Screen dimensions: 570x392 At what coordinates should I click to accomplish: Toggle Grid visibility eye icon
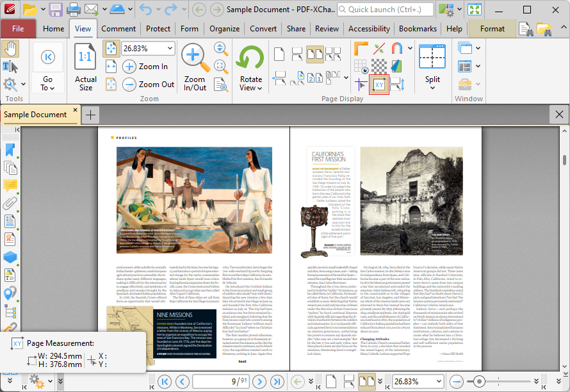[x=361, y=67]
